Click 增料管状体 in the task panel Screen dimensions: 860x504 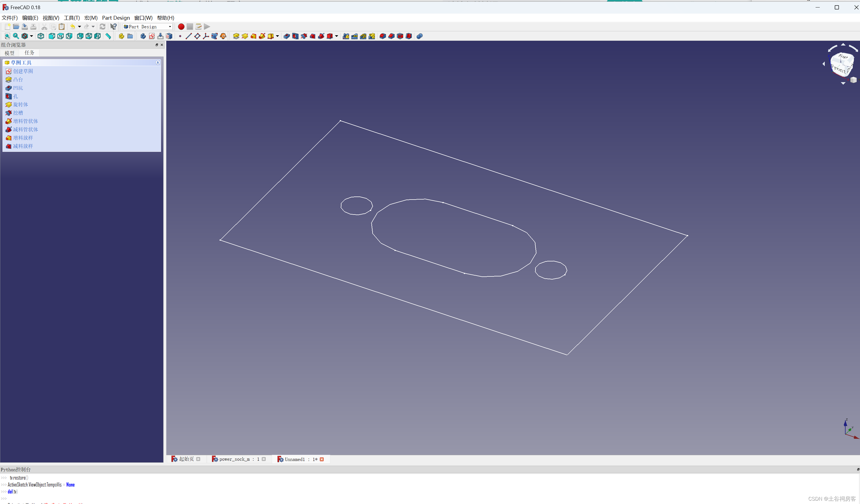(x=26, y=121)
